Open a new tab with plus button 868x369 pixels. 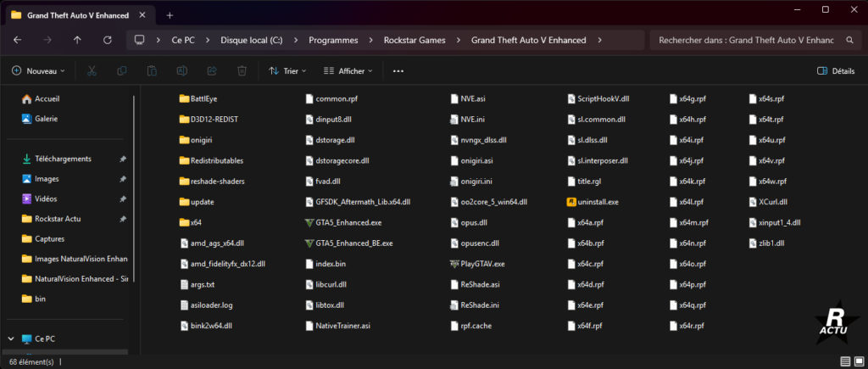coord(170,15)
